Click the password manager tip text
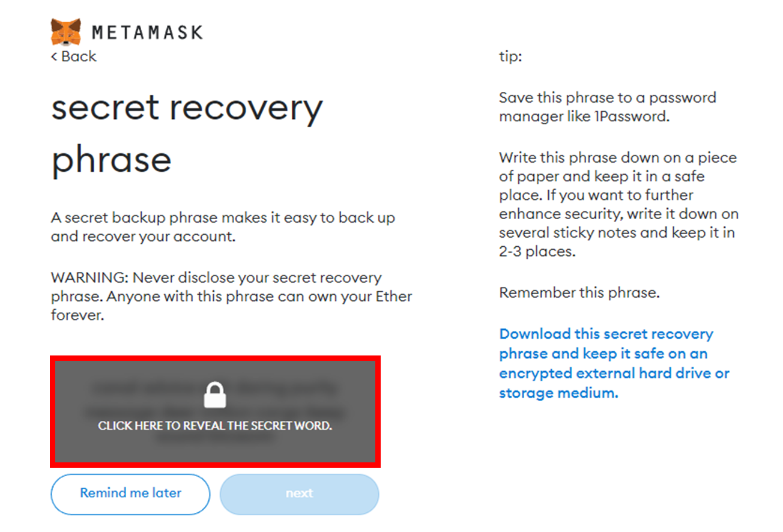 click(x=607, y=107)
